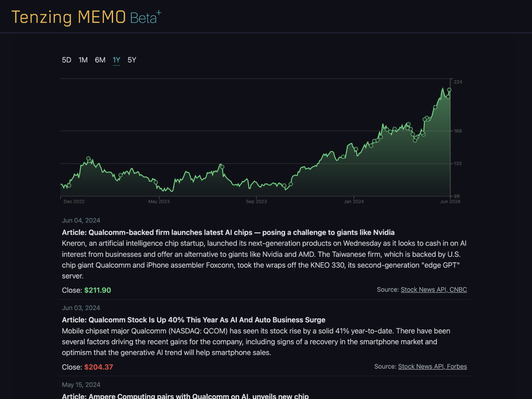Click the Jun 04, 2024 date label

click(x=81, y=220)
